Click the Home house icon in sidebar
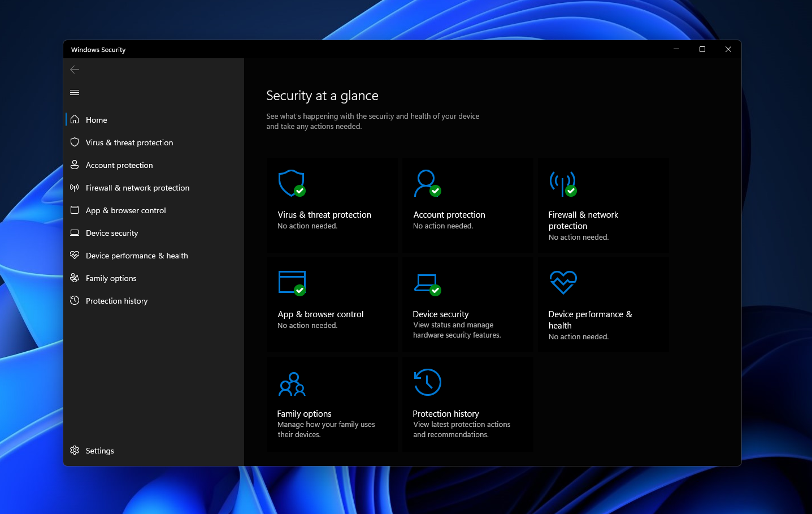The image size is (812, 514). point(75,119)
